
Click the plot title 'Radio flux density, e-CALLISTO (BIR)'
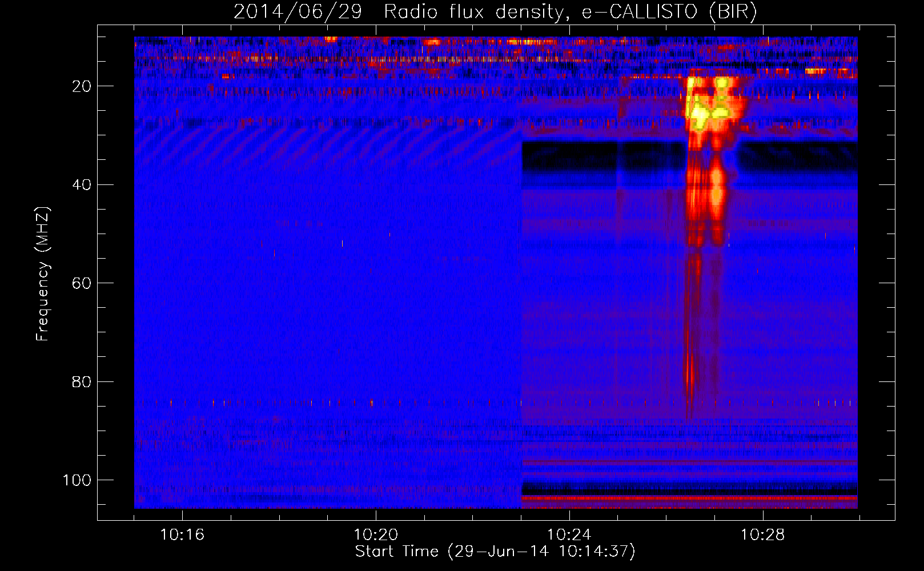(x=570, y=11)
